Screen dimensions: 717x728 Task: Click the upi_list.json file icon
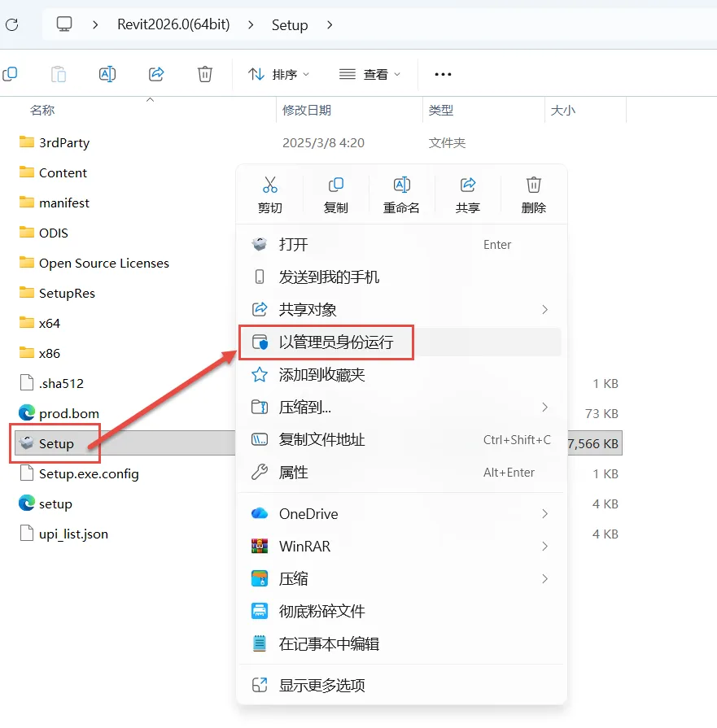point(27,533)
